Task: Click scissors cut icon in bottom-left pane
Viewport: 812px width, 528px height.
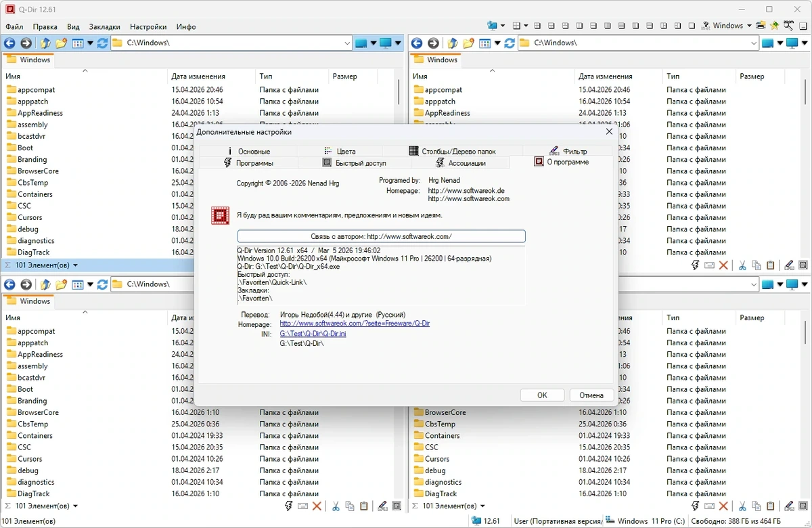Action: (335, 506)
